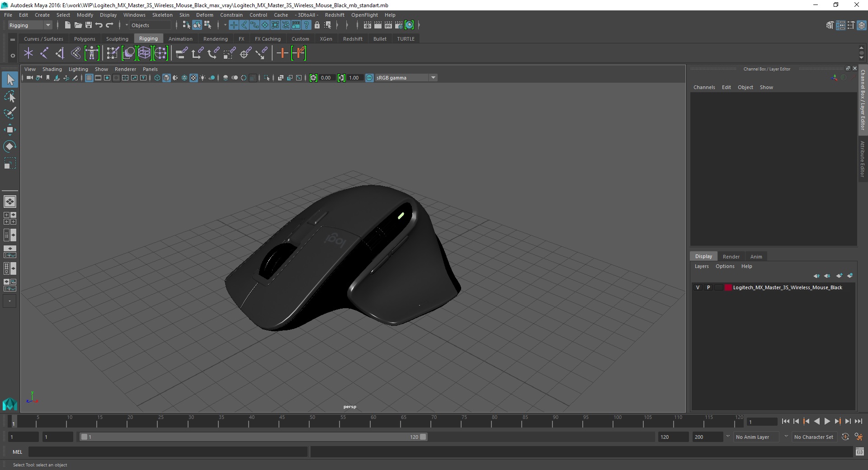Image resolution: width=868 pixels, height=470 pixels.
Task: Open the Channels menu in Channel Box
Action: click(x=704, y=87)
